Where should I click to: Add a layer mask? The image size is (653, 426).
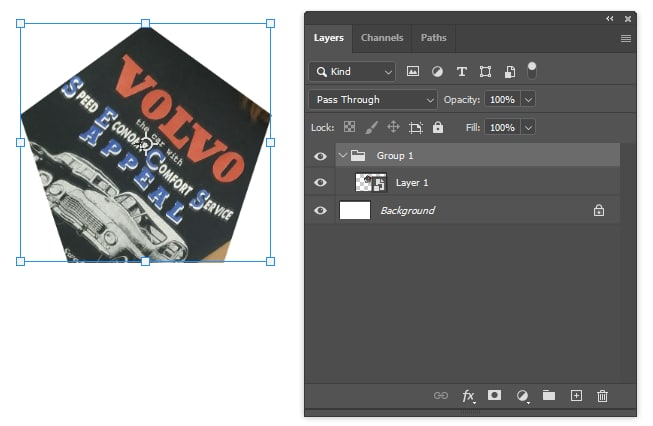coord(494,395)
